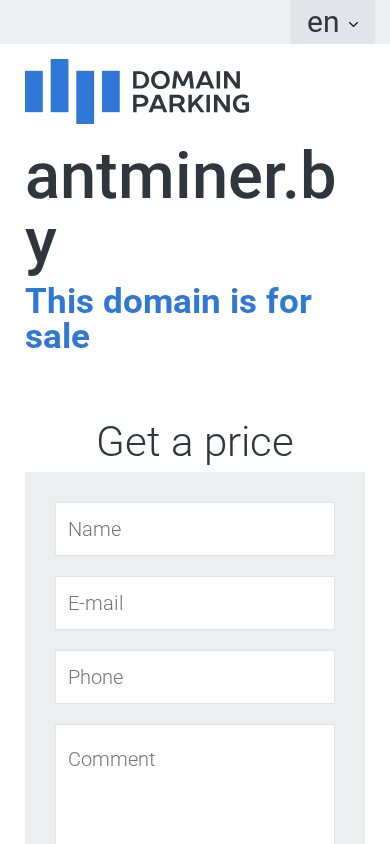This screenshot has height=844, width=390.
Task: Click the rightmost blue bar of the logo
Action: click(111, 92)
